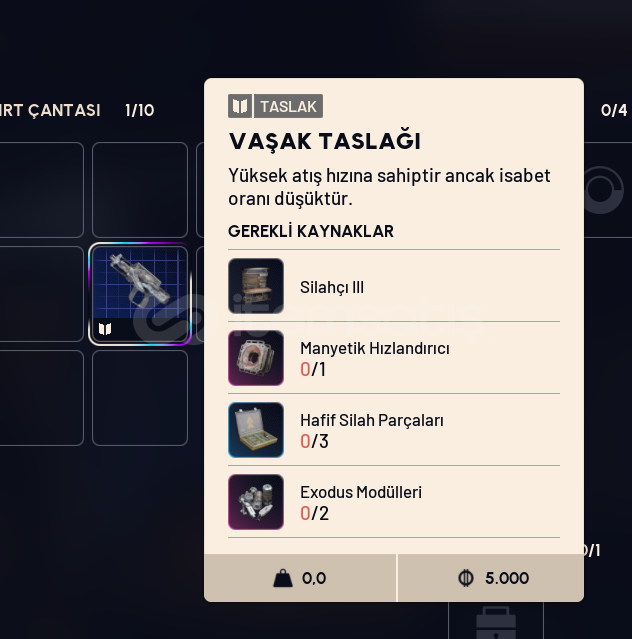Click the coin value icon beside 5.000

tap(466, 578)
